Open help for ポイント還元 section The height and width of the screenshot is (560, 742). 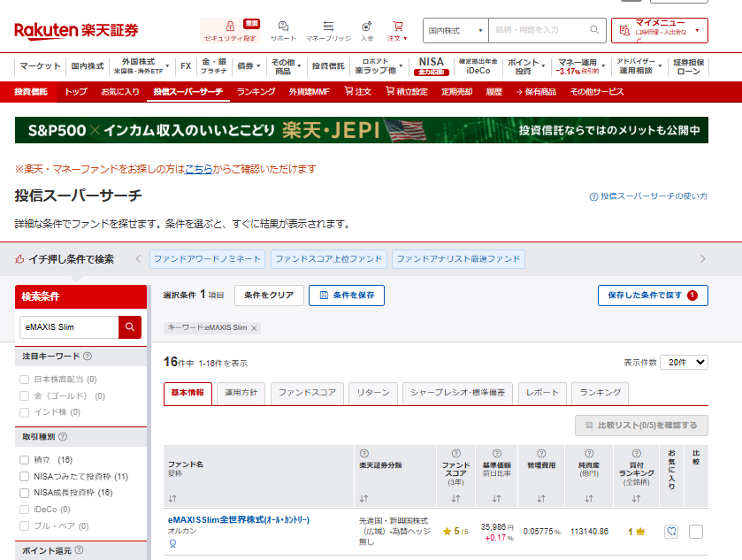point(79,550)
